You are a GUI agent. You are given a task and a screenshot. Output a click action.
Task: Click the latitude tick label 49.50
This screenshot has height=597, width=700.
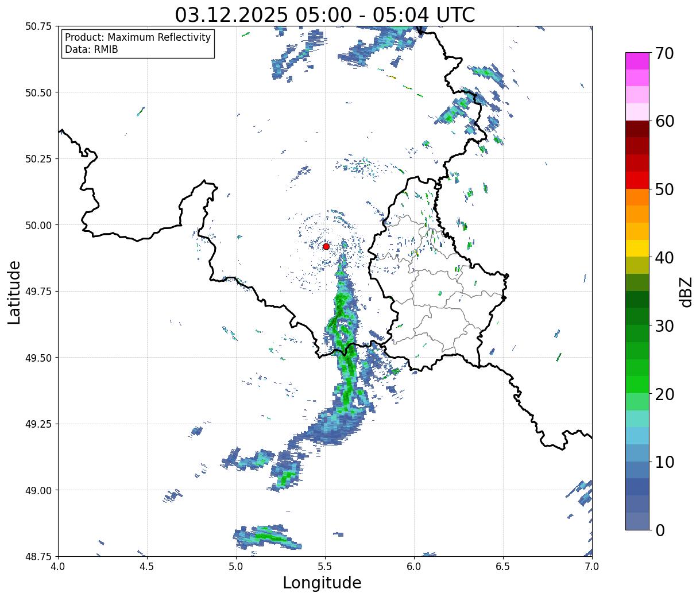click(x=38, y=358)
